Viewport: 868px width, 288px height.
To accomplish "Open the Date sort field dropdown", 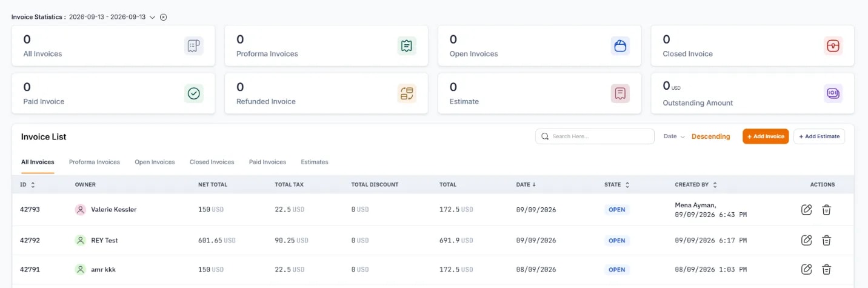I will [674, 136].
